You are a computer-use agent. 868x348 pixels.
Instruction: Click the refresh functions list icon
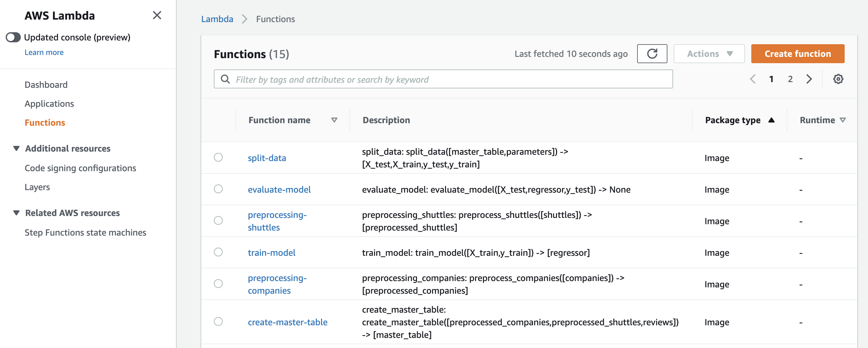point(652,54)
